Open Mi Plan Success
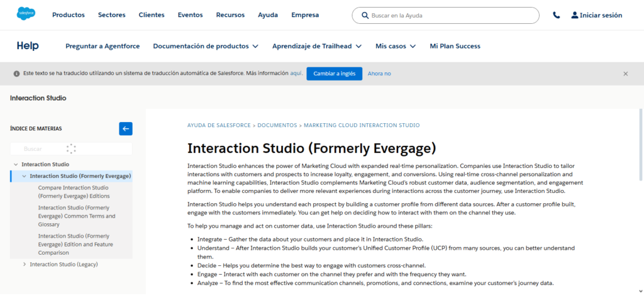Image resolution: width=644 pixels, height=305 pixels. 455,47
